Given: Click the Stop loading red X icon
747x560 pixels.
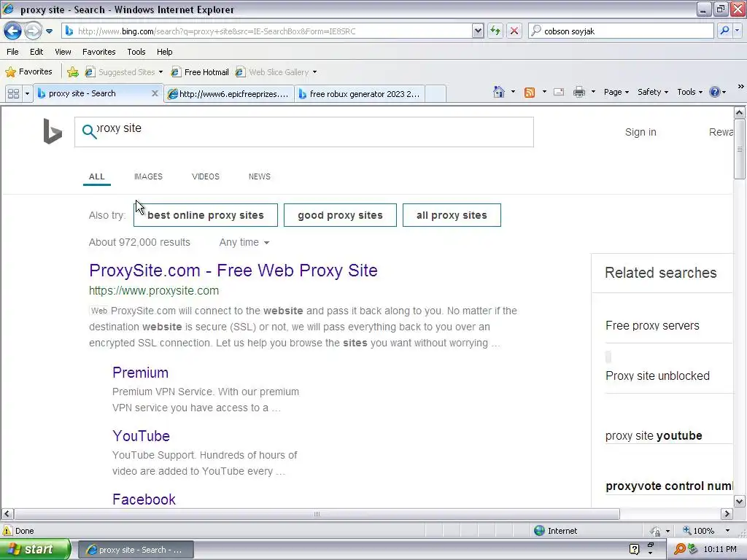Looking at the screenshot, I should [514, 31].
